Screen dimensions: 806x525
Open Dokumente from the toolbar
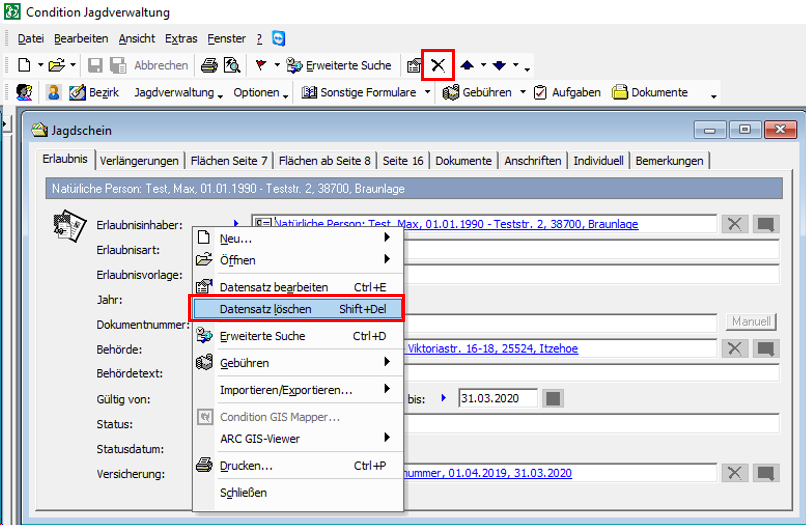coord(650,92)
